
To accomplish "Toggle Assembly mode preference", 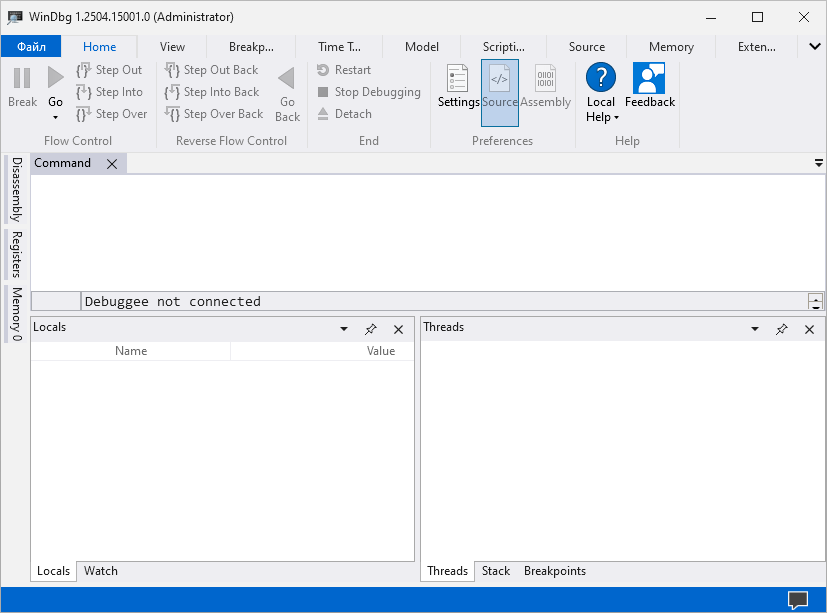I will point(545,87).
